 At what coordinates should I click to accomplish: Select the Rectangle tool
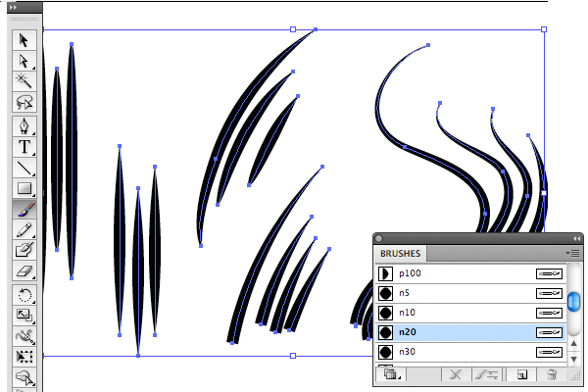(x=24, y=188)
